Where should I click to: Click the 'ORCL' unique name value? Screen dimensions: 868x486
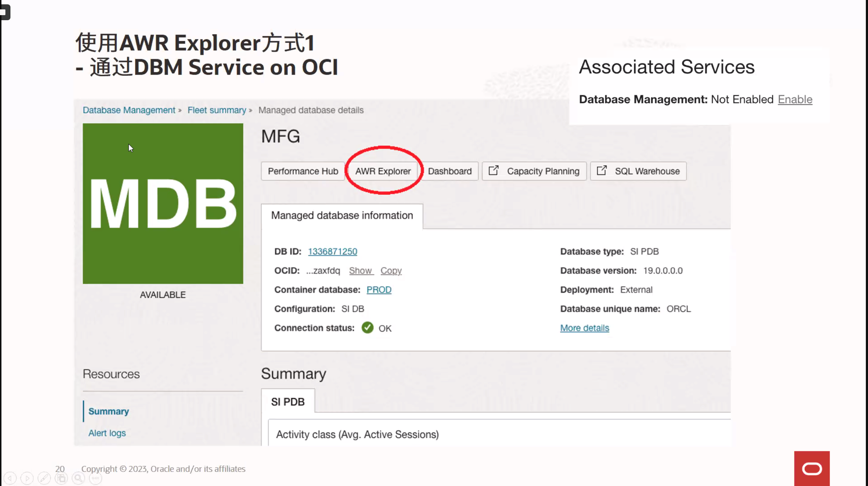tap(679, 309)
